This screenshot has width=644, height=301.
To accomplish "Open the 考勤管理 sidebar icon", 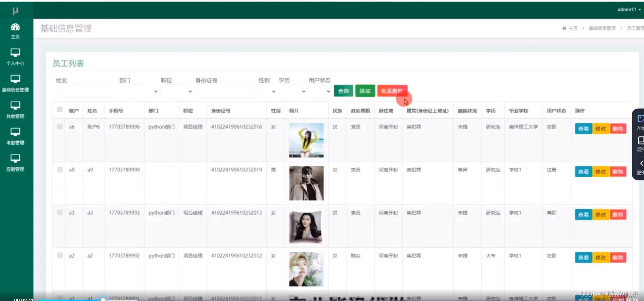I will [x=15, y=132].
